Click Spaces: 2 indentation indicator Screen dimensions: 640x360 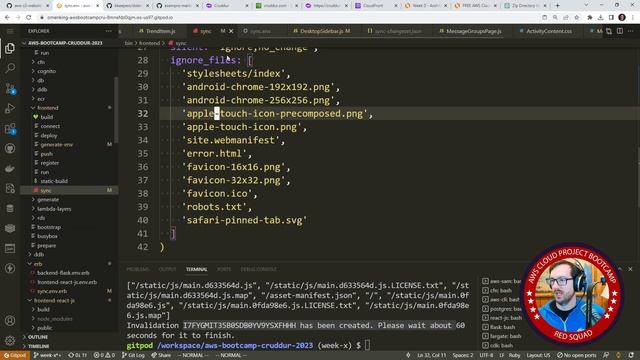pos(463,356)
